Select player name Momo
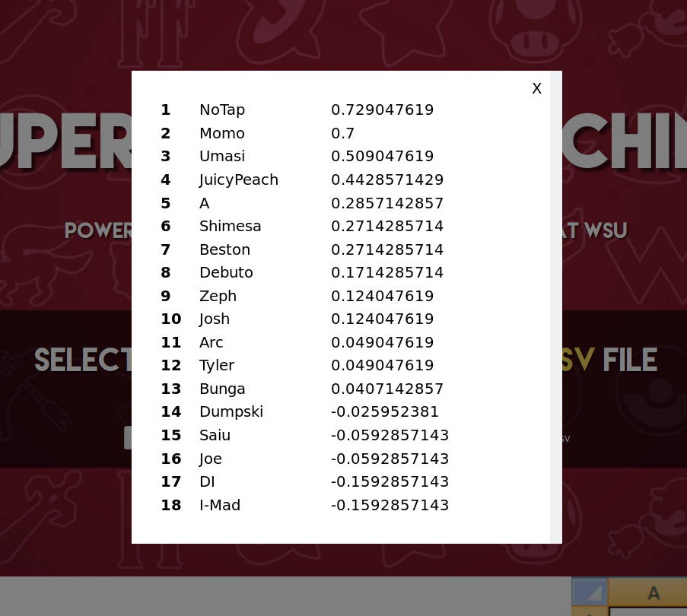Screen dimensions: 687x616 click(x=222, y=133)
